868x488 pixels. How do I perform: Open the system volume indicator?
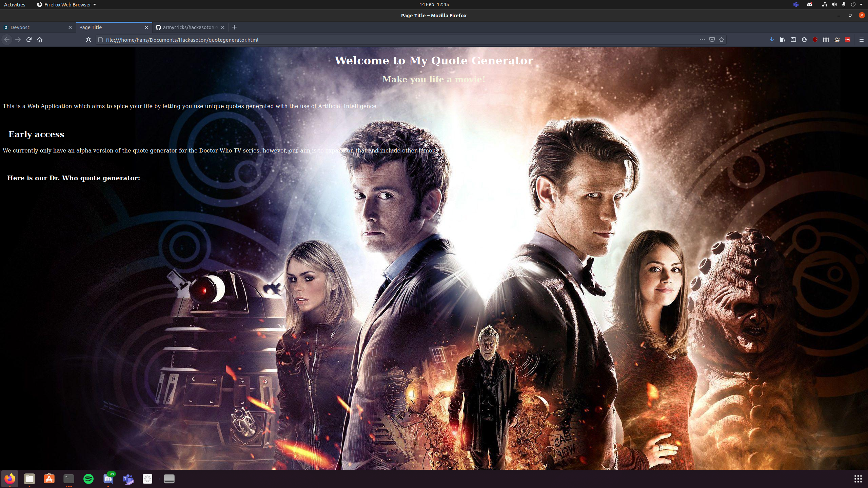(x=834, y=4)
